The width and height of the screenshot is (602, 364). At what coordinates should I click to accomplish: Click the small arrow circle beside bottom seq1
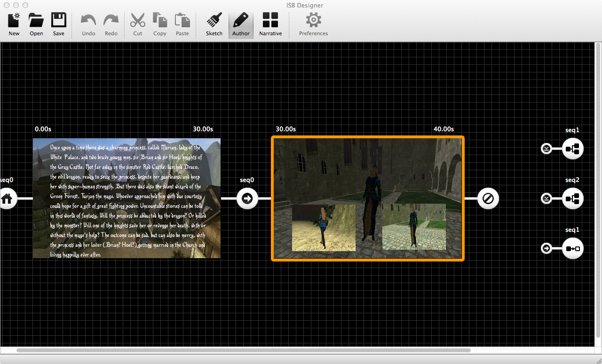[547, 248]
